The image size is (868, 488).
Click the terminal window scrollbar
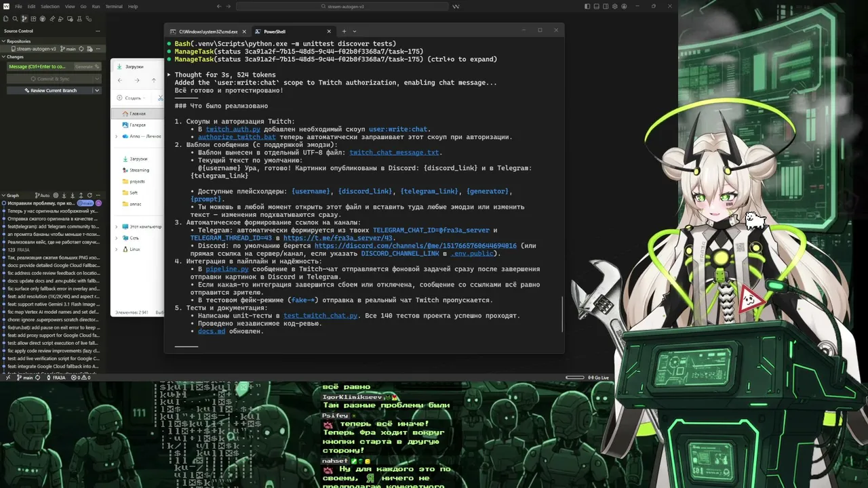[562, 314]
